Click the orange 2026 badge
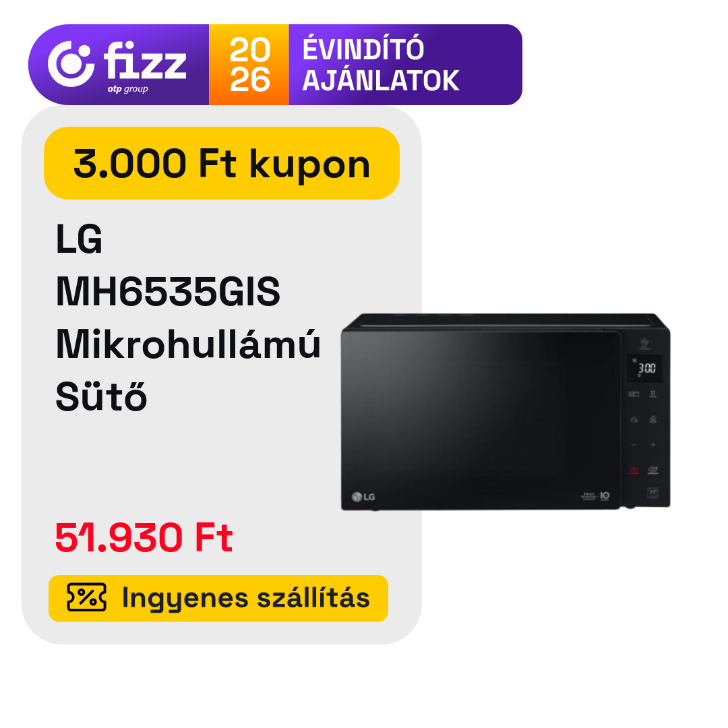728x728 pixels. coord(249,65)
